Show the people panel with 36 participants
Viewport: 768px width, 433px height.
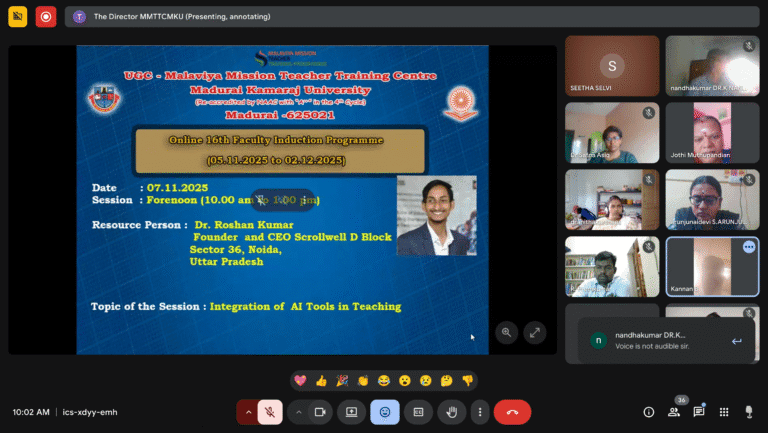674,411
